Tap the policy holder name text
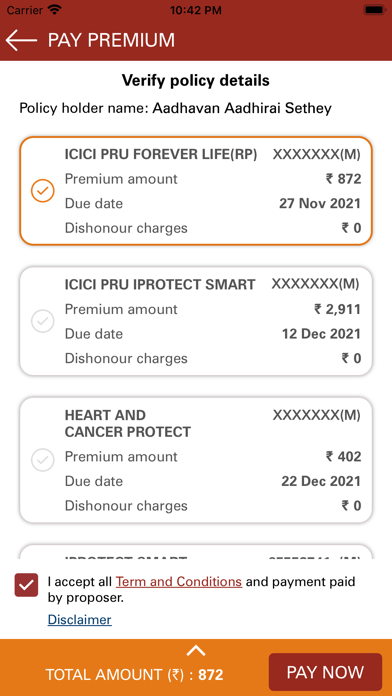Screen dimensions: 392x696 tap(175, 108)
